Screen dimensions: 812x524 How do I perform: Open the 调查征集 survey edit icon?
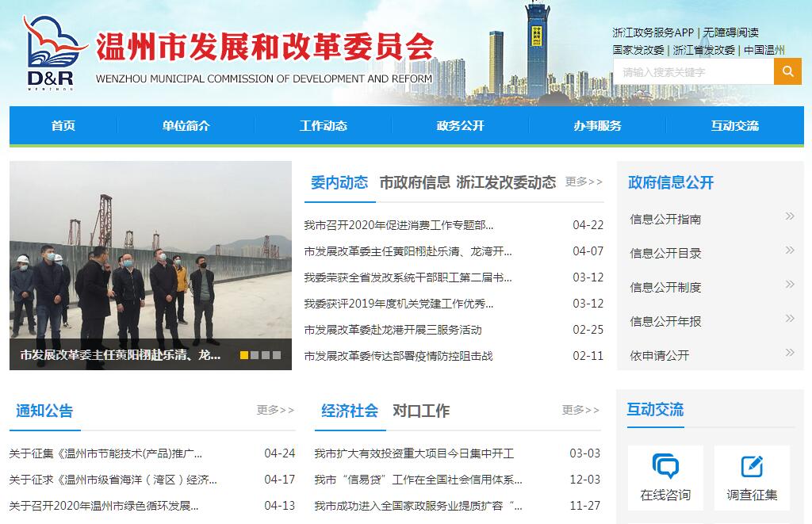pos(751,466)
